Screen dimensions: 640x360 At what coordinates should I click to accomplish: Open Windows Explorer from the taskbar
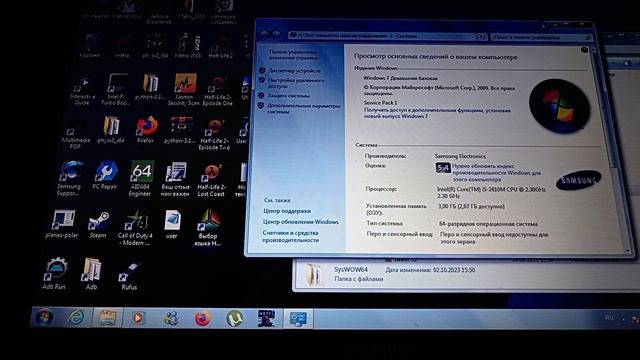point(107,318)
